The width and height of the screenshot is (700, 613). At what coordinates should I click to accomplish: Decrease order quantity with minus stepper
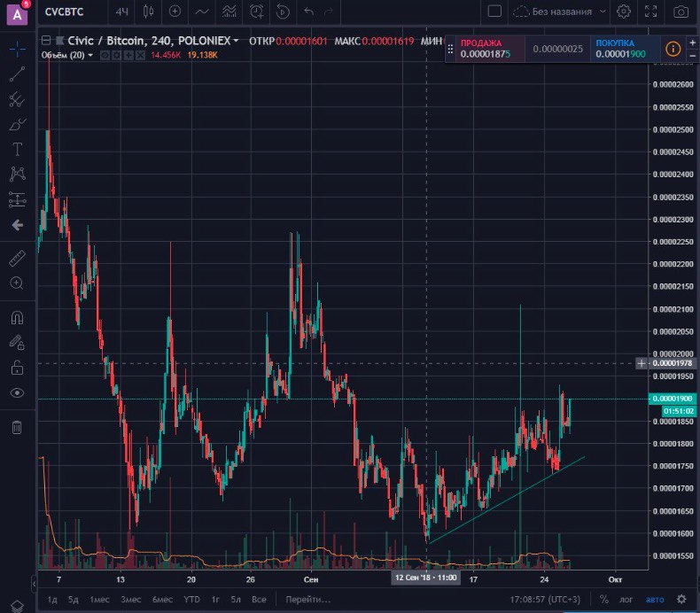[x=692, y=55]
